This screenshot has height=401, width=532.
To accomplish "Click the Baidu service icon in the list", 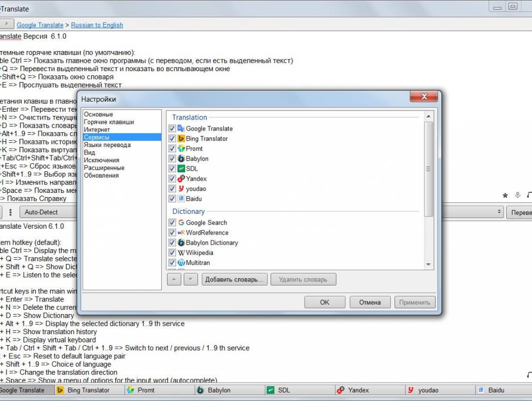I will pyautogui.click(x=181, y=199).
